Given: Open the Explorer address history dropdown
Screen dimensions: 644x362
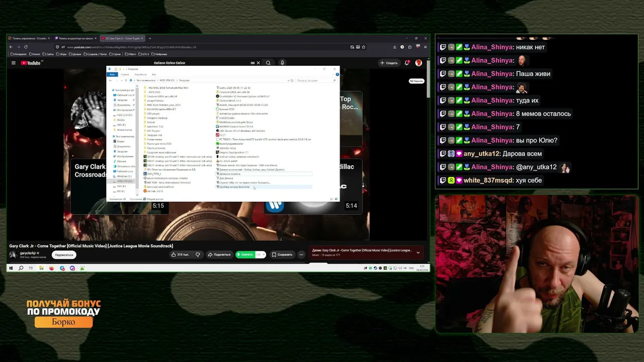Looking at the screenshot, I should (288, 80).
